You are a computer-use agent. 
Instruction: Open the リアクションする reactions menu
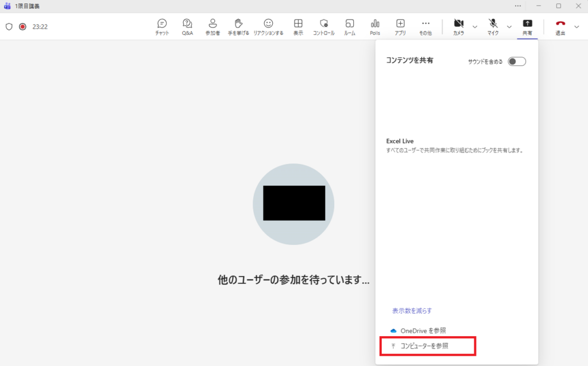coord(268,26)
